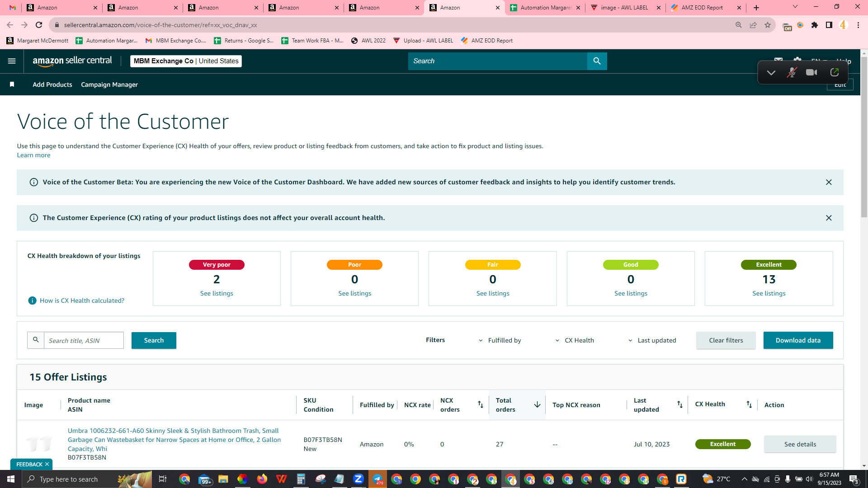Screen dimensions: 868x488
Task: Dismiss the Voice of the Customer Beta banner
Action: (829, 182)
